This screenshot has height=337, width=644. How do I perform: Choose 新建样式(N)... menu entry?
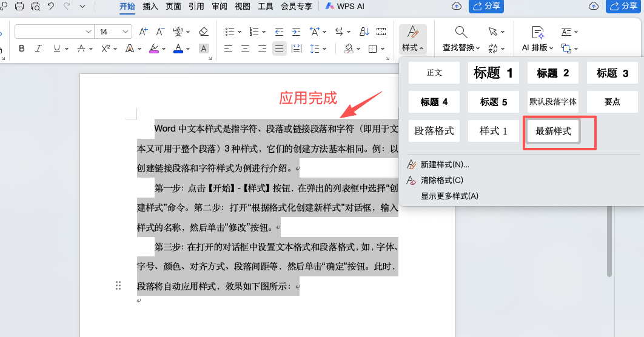coord(445,165)
